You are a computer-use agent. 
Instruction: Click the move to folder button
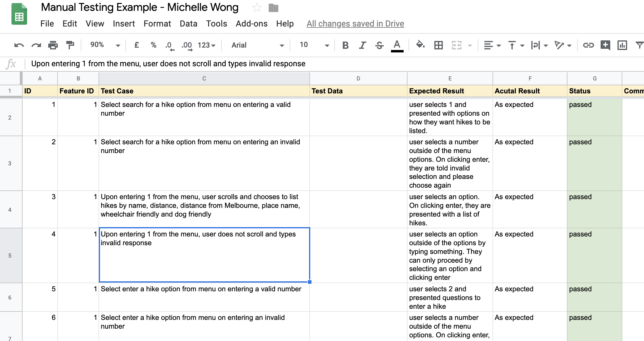pyautogui.click(x=273, y=8)
